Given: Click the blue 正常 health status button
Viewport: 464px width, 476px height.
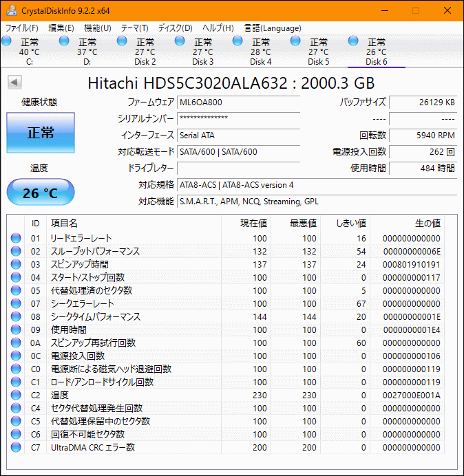Looking at the screenshot, I should [41, 133].
